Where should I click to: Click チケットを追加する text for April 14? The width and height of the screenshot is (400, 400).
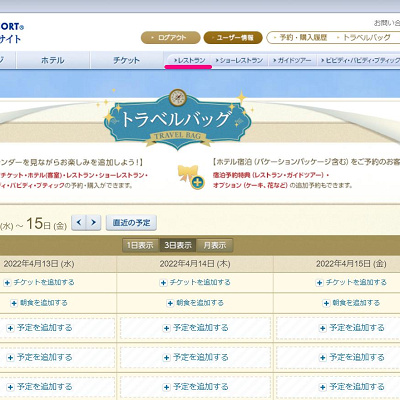pos(200,282)
